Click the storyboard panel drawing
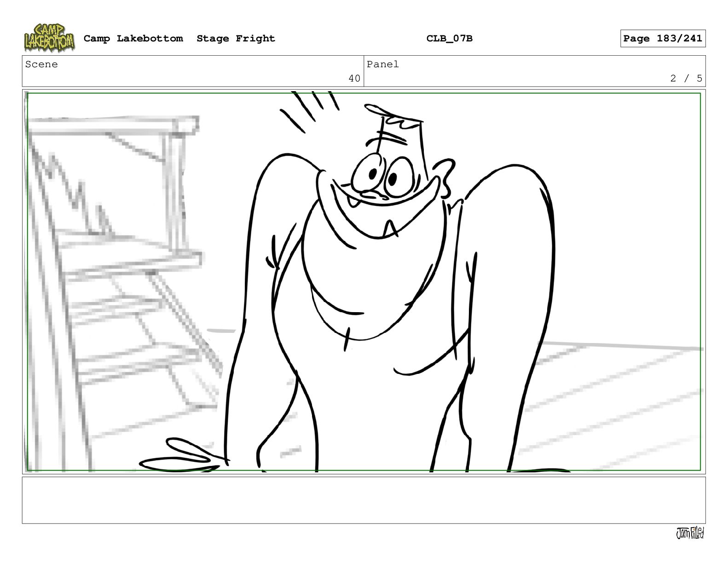The height and width of the screenshot is (564, 728). click(364, 282)
